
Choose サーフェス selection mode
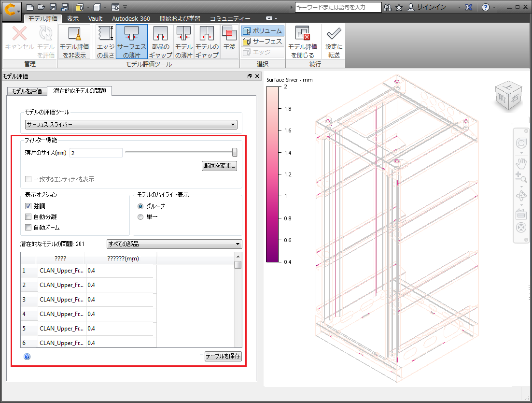(x=263, y=42)
